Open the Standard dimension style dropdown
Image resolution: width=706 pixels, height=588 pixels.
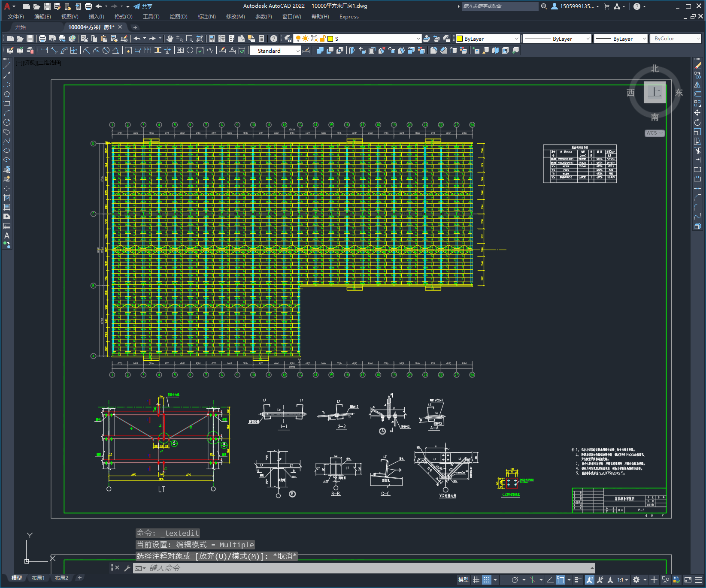pos(275,51)
